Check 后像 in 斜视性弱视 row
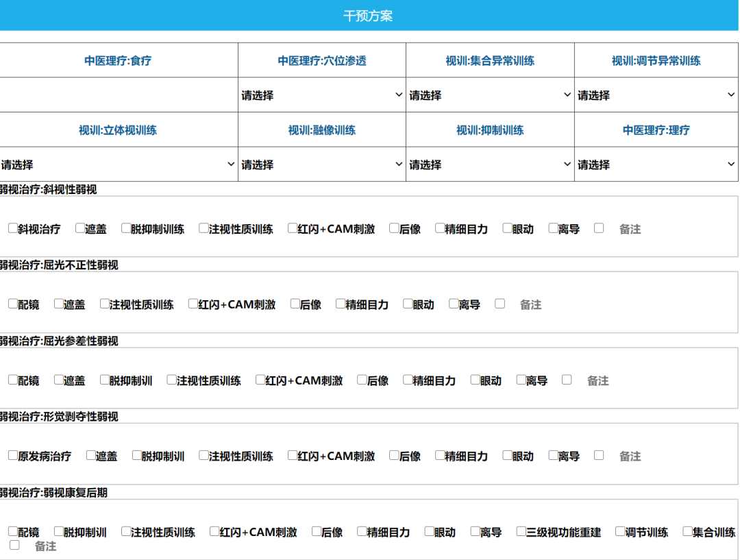 tap(394, 228)
